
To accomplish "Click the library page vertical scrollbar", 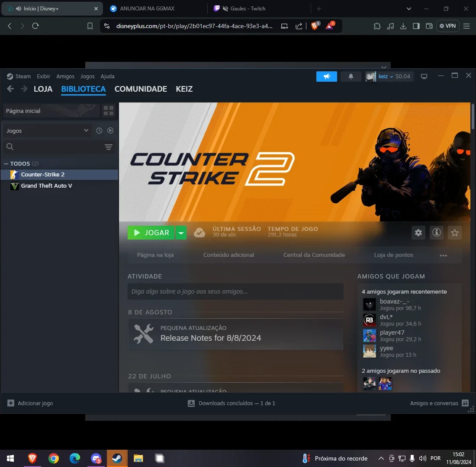I will pos(473,116).
